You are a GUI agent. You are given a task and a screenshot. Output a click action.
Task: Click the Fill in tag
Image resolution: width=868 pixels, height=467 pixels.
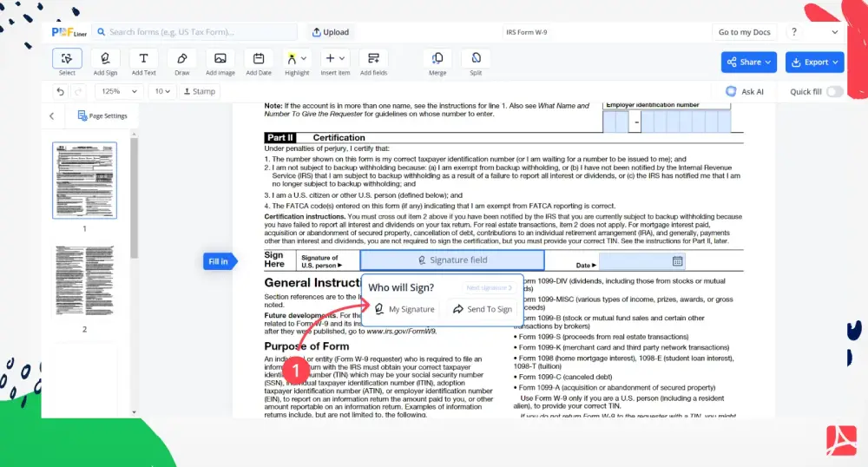pyautogui.click(x=220, y=261)
